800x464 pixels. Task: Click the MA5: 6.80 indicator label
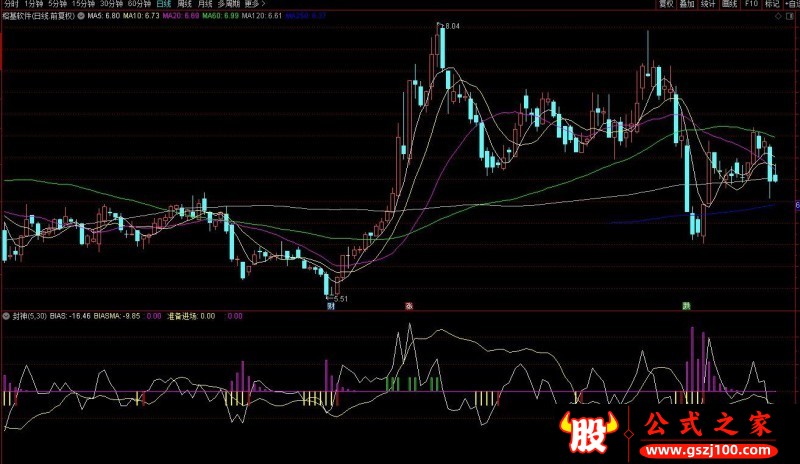coord(104,16)
